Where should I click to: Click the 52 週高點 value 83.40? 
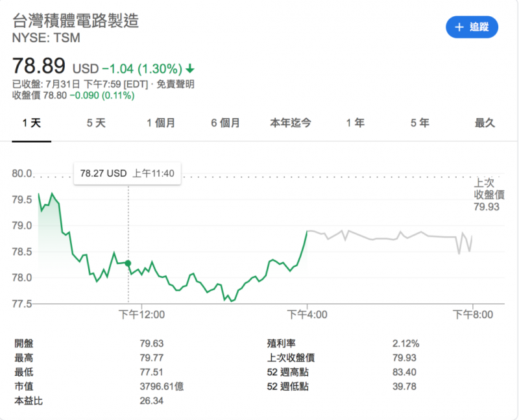click(404, 372)
